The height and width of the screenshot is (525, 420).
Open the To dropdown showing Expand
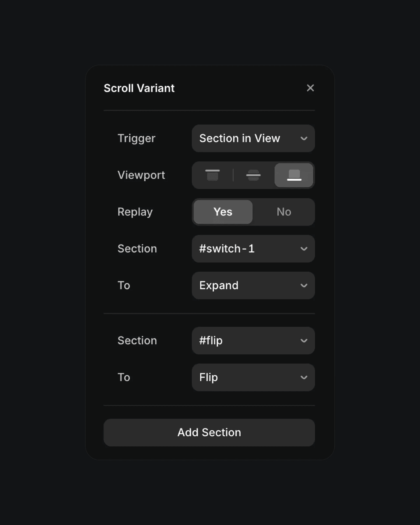(253, 285)
